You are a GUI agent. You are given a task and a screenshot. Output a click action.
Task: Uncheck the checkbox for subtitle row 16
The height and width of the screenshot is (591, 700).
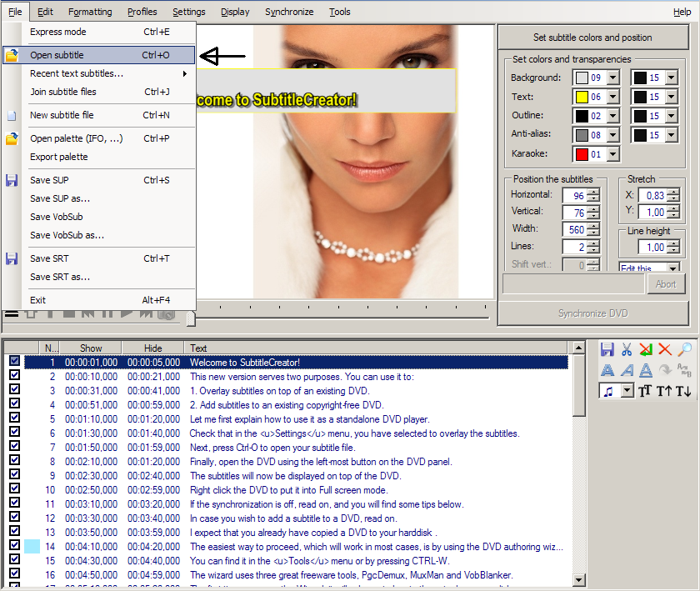(14, 573)
